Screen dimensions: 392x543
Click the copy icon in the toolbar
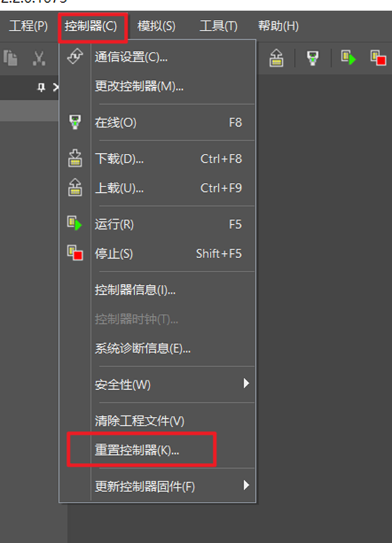pos(11,57)
